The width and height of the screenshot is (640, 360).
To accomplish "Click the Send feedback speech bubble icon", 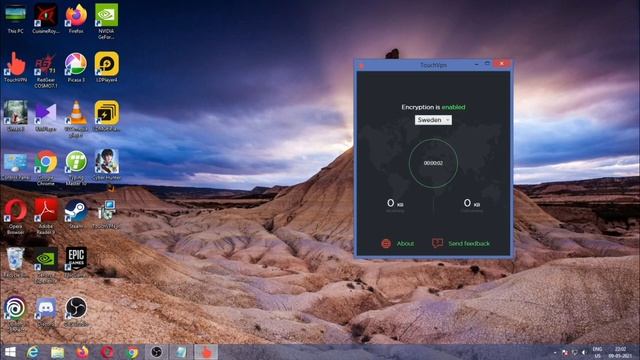I will (437, 243).
